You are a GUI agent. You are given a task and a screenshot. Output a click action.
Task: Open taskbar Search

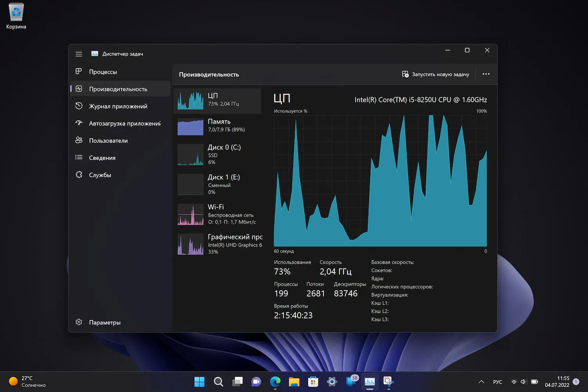click(218, 381)
